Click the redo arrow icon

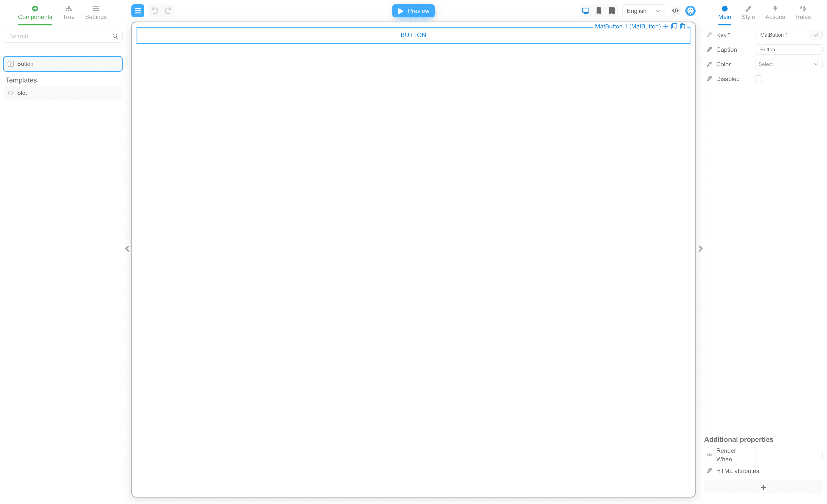(x=168, y=11)
